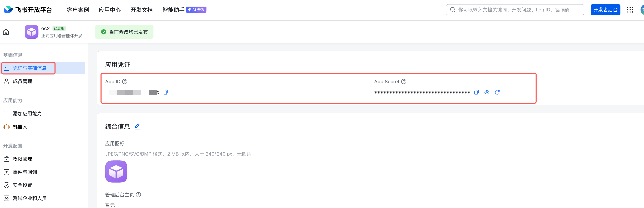Image resolution: width=644 pixels, height=208 pixels.
Task: Click the 开发者后台 button
Action: (x=605, y=10)
